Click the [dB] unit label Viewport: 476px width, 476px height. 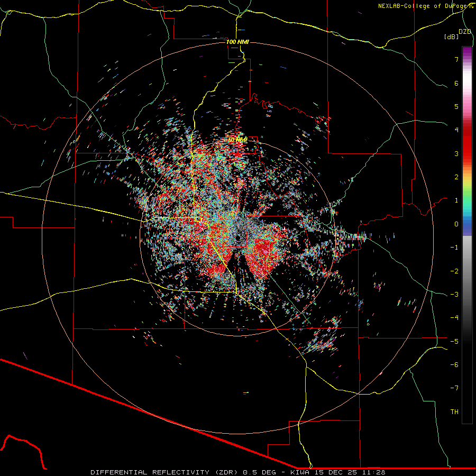point(451,36)
